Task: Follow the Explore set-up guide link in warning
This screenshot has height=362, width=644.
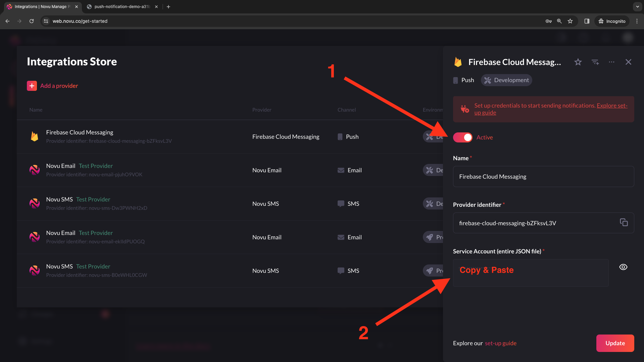Action: pyautogui.click(x=612, y=106)
